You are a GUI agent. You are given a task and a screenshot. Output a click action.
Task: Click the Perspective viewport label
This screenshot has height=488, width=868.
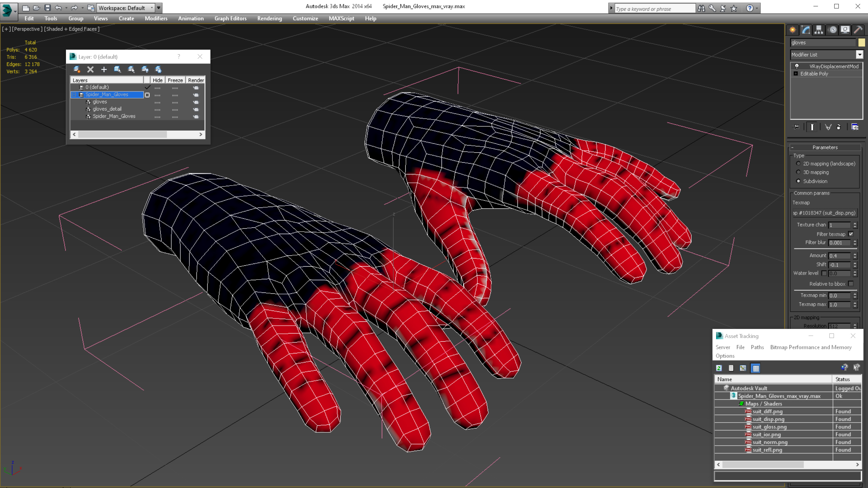point(27,29)
